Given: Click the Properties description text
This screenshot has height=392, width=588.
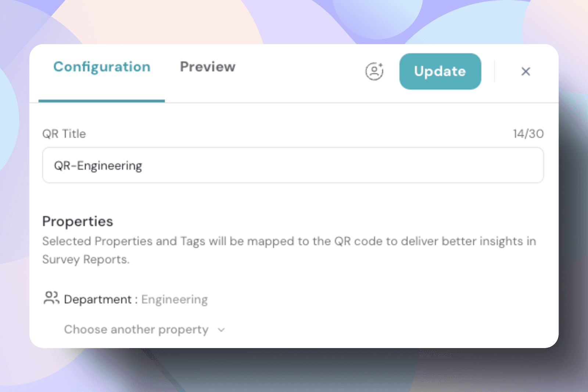Looking at the screenshot, I should 289,242.
